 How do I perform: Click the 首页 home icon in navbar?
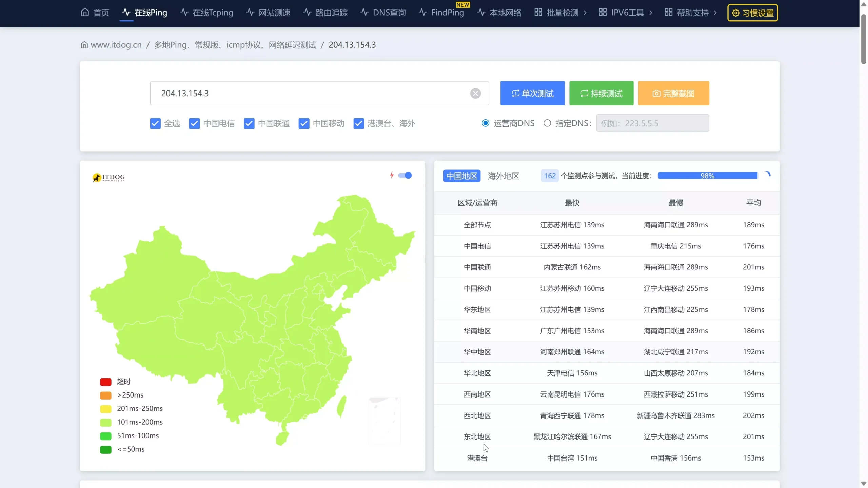coord(85,13)
